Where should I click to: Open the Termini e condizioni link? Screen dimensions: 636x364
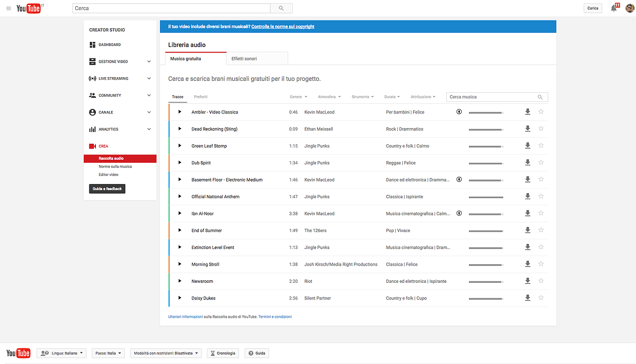tap(275, 317)
